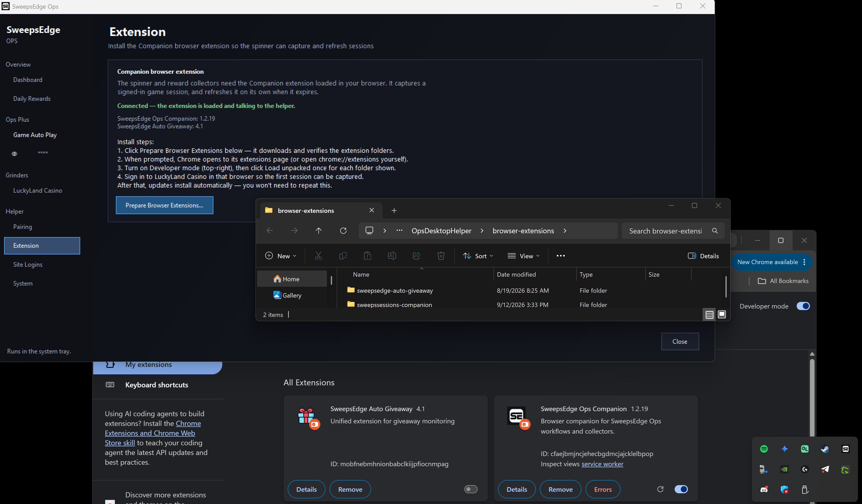Select the sweepsedge-auto-giveaway folder
The width and height of the screenshot is (862, 504).
click(x=395, y=291)
